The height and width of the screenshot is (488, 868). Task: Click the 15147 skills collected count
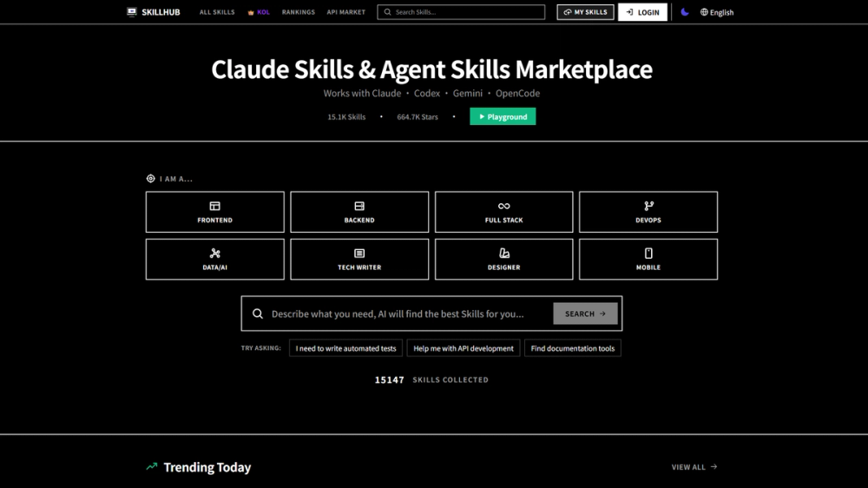[389, 380]
